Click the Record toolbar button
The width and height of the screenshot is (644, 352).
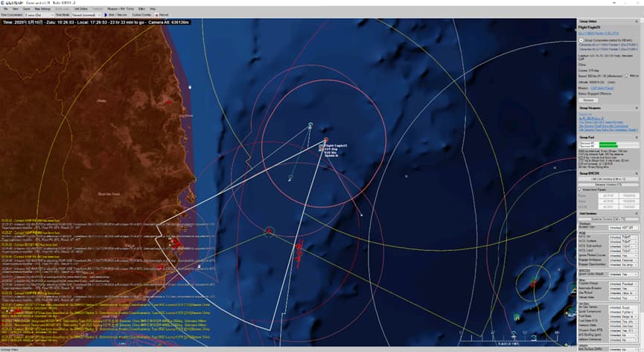pyautogui.click(x=162, y=15)
